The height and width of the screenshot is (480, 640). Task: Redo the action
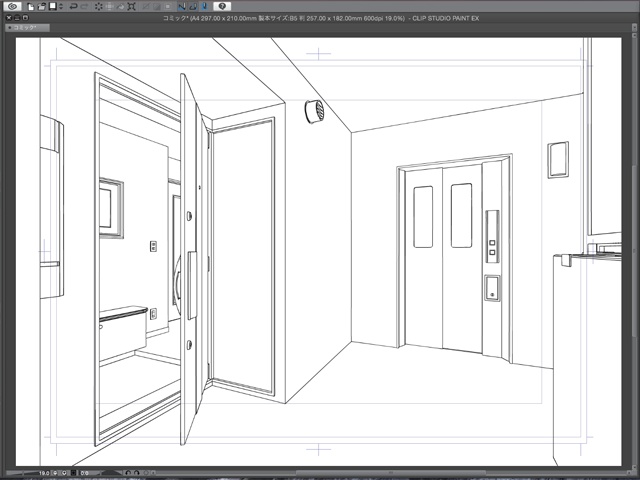coord(84,7)
